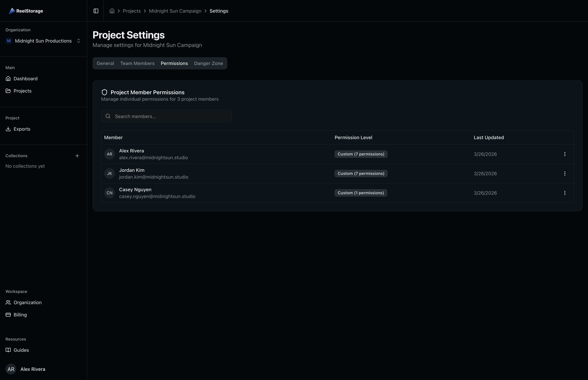The image size is (588, 380).
Task: Click the Search members input field
Action: pos(166,116)
